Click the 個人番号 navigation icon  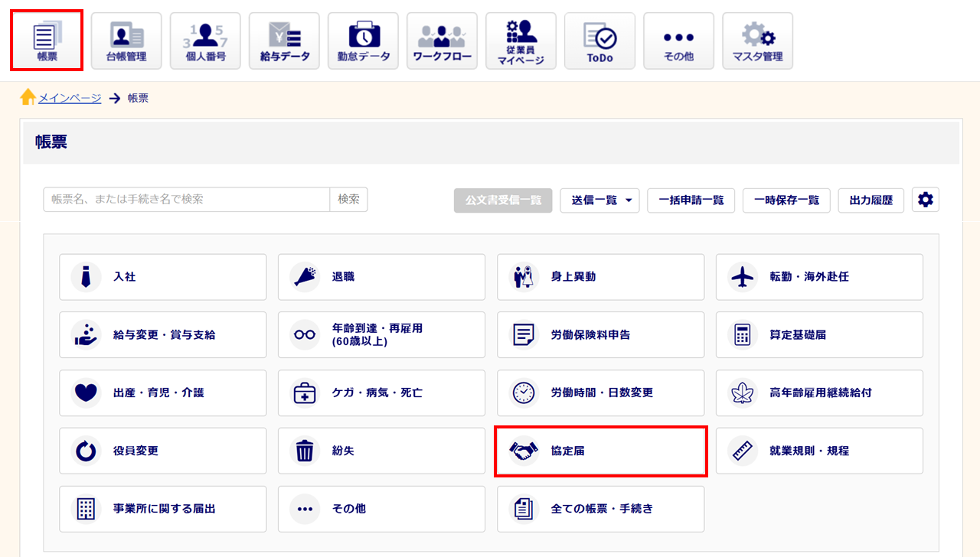(205, 41)
